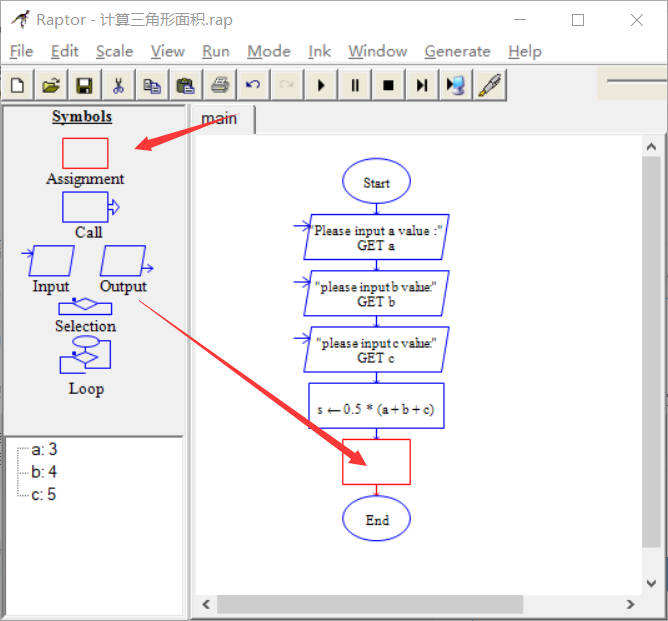Viewport: 668px width, 621px height.
Task: Click the horizontal scrollbar right arrow
Action: pyautogui.click(x=631, y=604)
